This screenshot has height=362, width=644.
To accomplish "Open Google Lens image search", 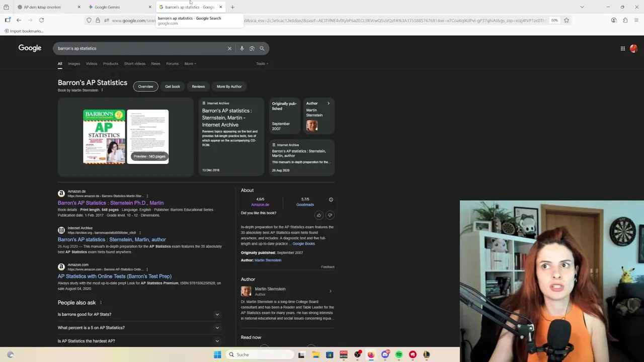I will click(252, 48).
